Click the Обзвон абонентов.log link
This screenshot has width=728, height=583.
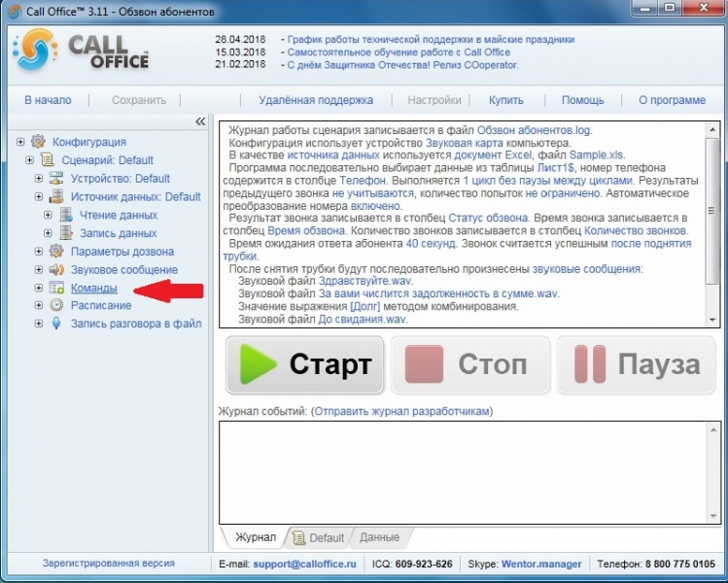pos(535,130)
